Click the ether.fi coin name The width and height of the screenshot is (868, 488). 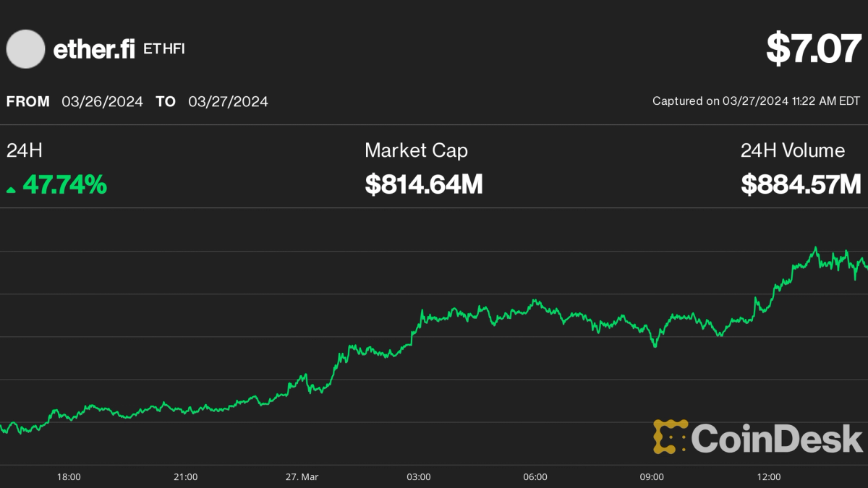click(x=94, y=49)
